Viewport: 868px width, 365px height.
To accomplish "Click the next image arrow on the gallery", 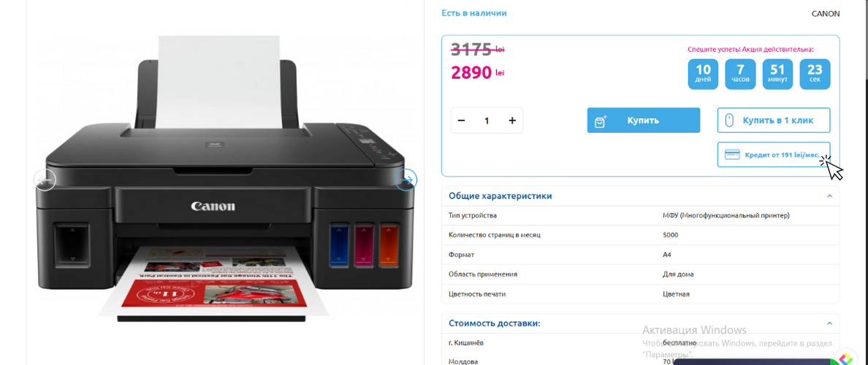I will click(406, 180).
